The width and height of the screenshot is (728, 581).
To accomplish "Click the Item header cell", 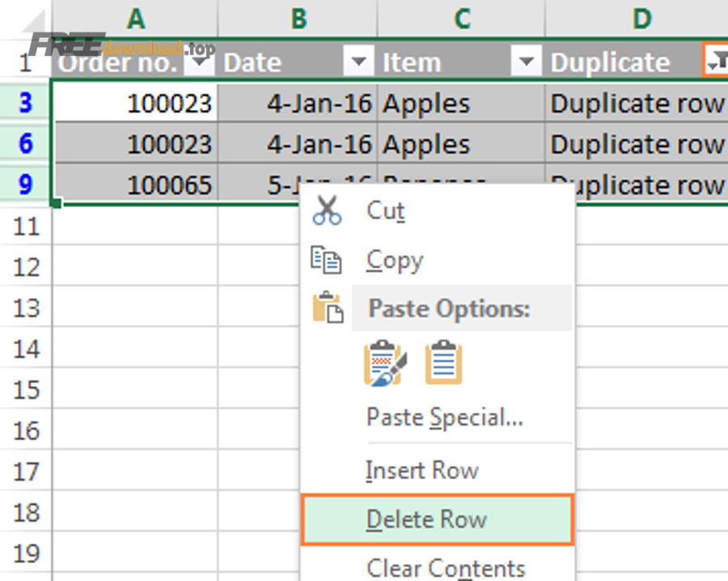I will (462, 61).
